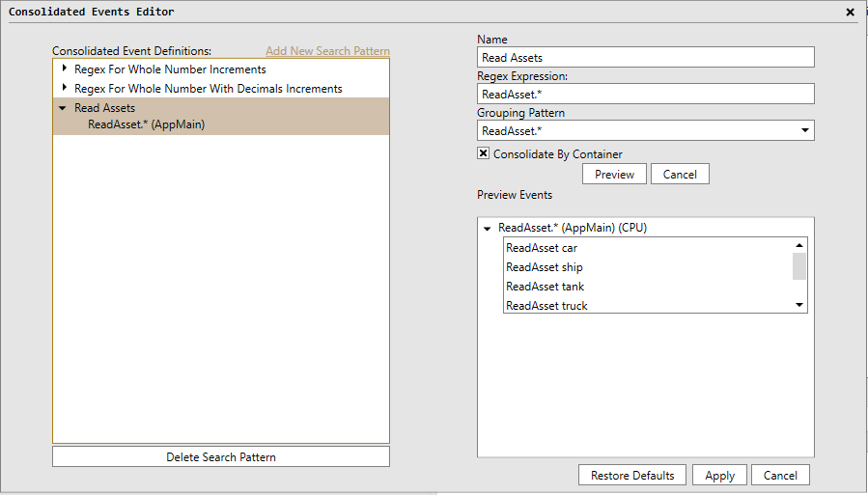The width and height of the screenshot is (868, 495).
Task: Select Regex For Whole Number Increments row
Action: (x=221, y=69)
